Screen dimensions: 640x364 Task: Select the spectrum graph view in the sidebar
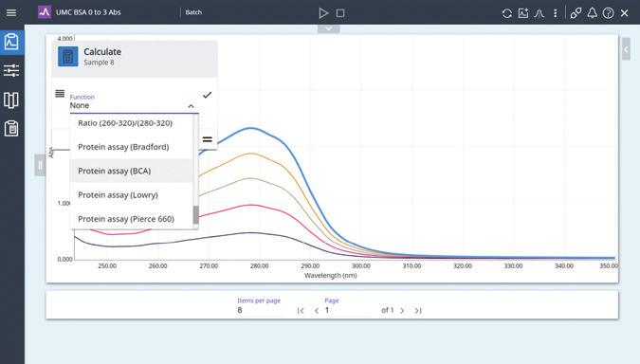coord(11,42)
